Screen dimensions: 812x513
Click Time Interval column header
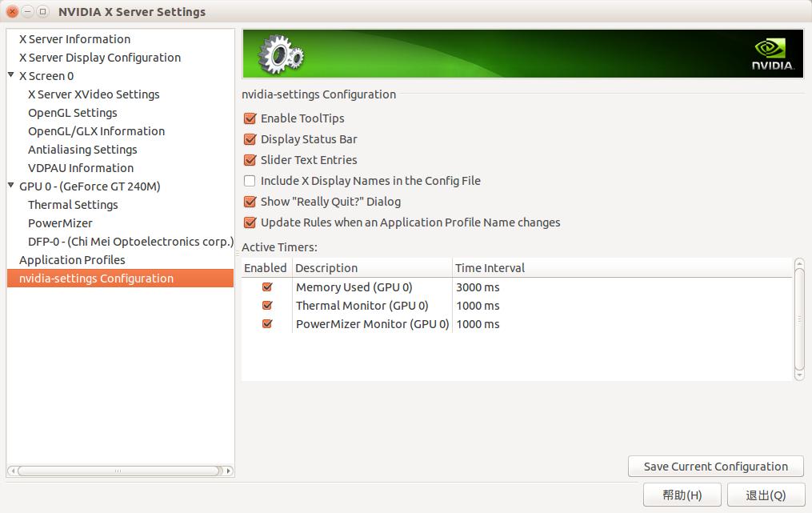622,268
